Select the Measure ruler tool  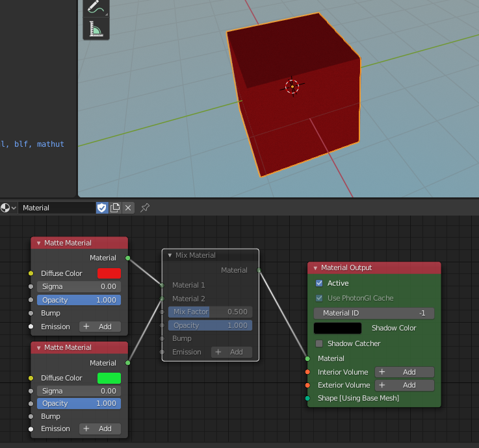[96, 29]
